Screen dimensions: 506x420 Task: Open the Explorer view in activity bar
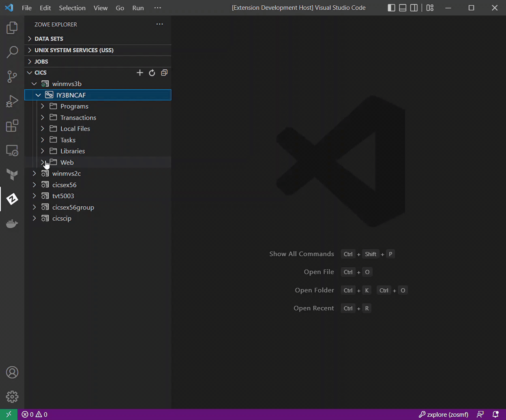pos(12,28)
